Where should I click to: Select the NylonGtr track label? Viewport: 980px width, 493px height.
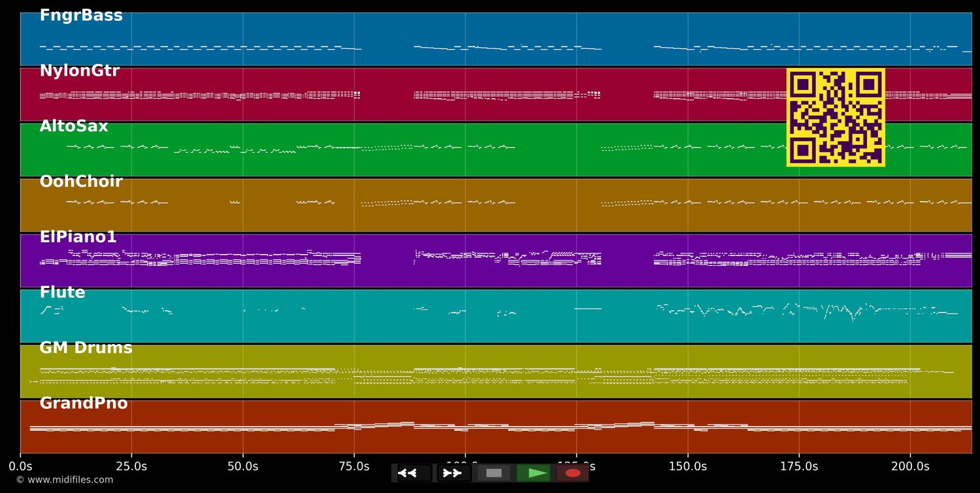[80, 71]
